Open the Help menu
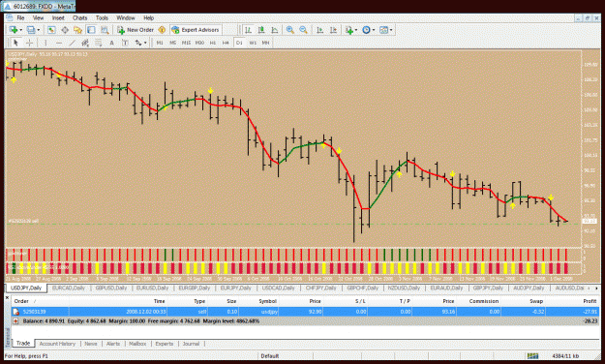This screenshot has width=605, height=364. point(148,17)
